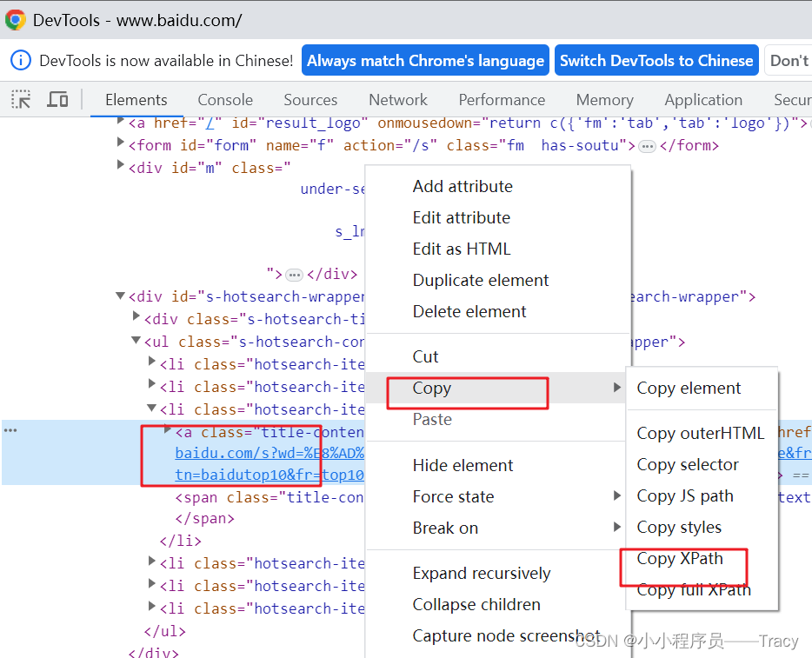
Task: Select Edit as HTML menu entry
Action: pyautogui.click(x=498, y=249)
